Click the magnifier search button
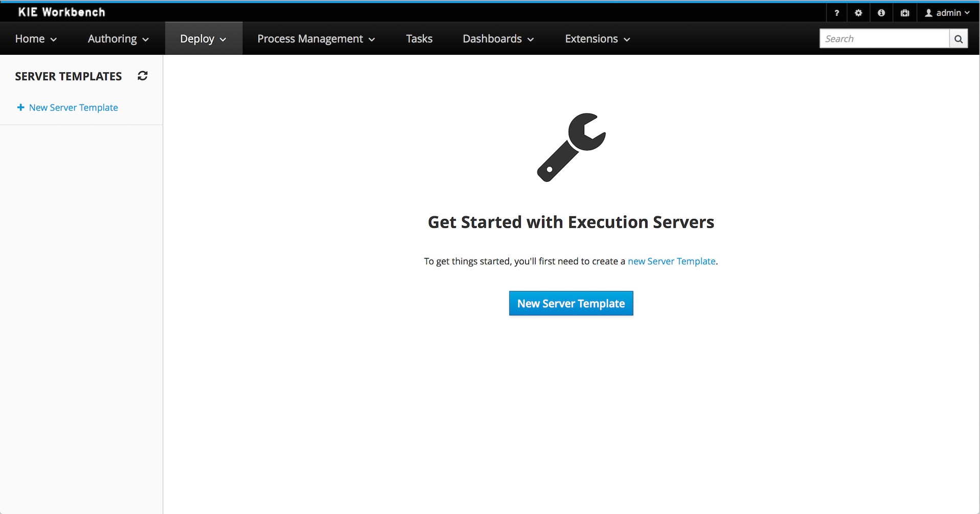Screen dimensions: 980x514 click(959, 39)
